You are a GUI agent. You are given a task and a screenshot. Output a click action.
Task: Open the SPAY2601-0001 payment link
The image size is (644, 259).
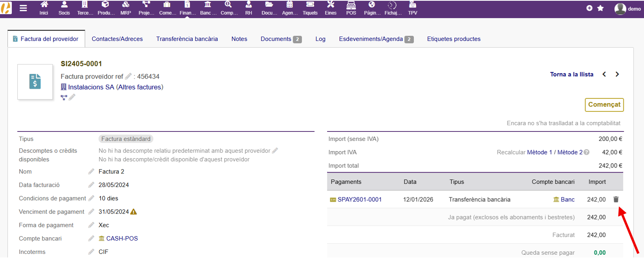[359, 199]
